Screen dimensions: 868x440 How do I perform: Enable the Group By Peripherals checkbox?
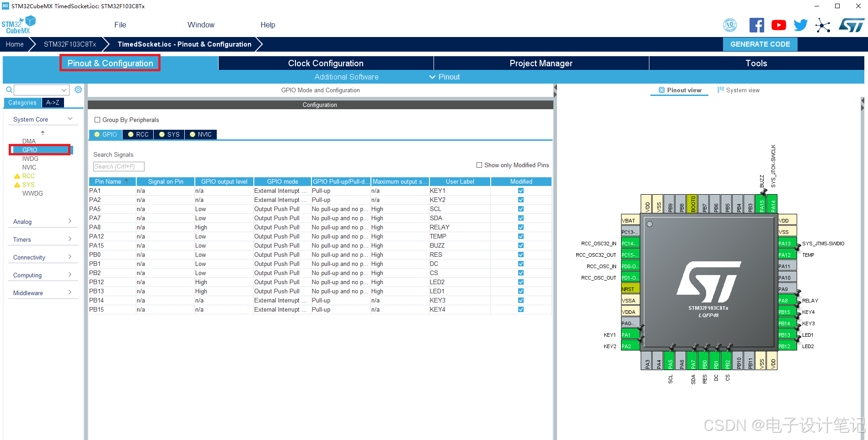tap(97, 120)
